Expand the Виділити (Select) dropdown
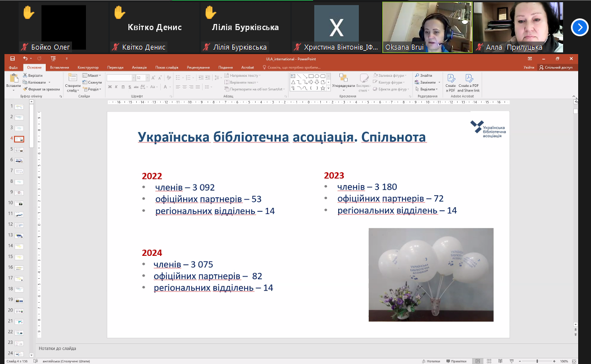The image size is (591, 364). click(426, 89)
